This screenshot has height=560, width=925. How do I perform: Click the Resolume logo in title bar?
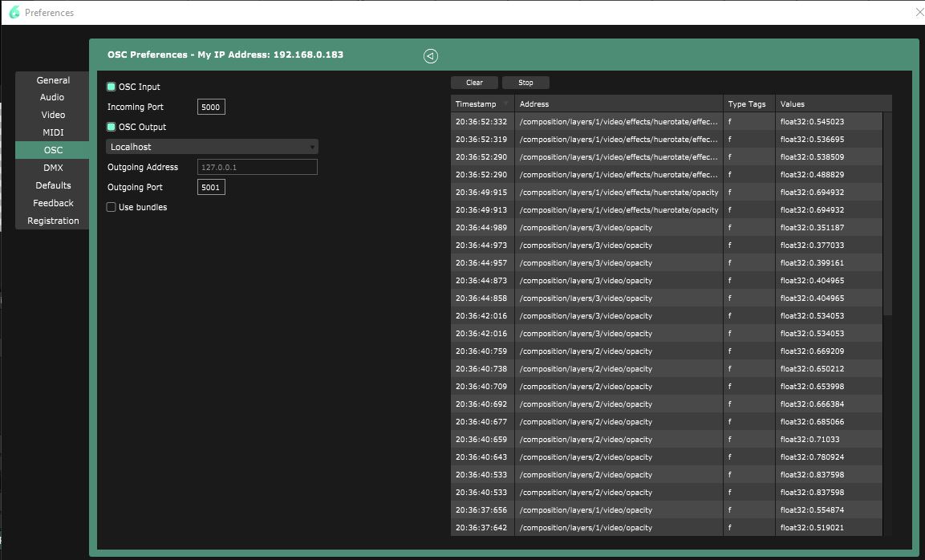pyautogui.click(x=14, y=13)
